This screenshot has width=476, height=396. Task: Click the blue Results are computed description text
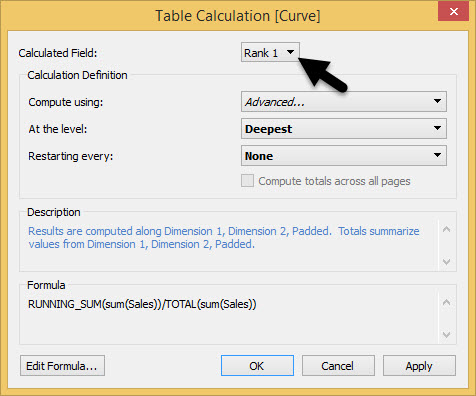(224, 237)
